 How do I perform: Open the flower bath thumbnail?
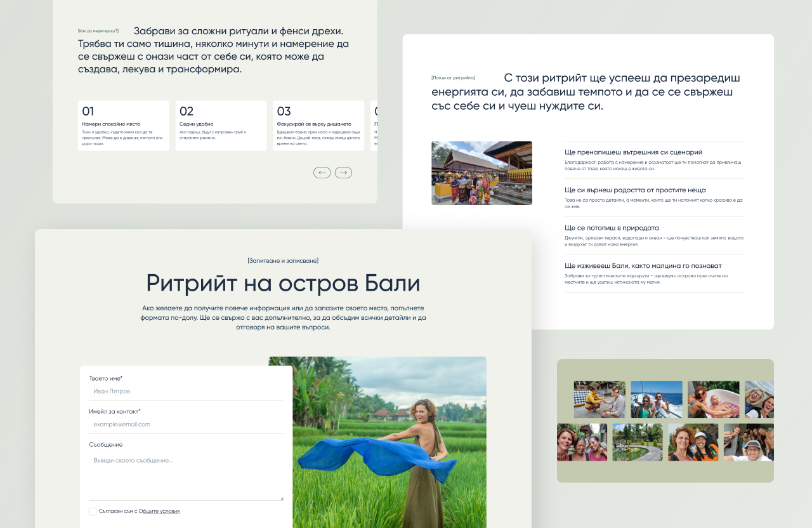[x=713, y=399]
